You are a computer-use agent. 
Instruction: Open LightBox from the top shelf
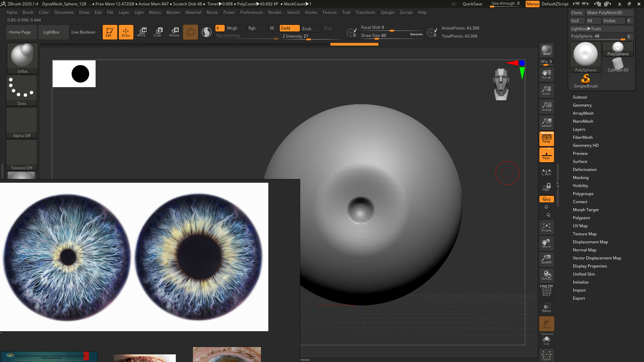[52, 32]
